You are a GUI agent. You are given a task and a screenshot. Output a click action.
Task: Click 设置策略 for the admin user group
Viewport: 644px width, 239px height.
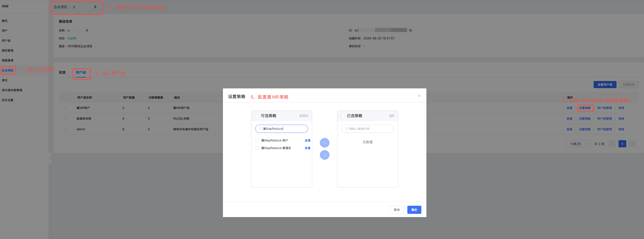click(584, 129)
